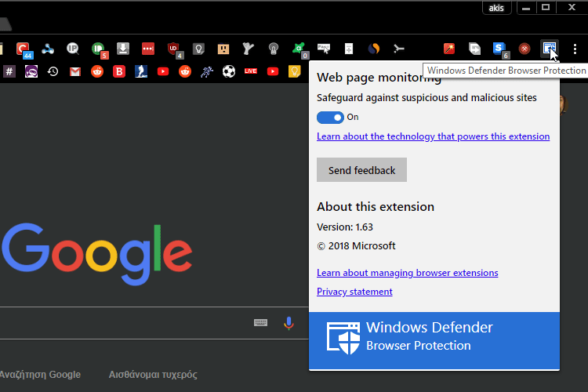The width and height of the screenshot is (588, 392).
Task: Click the Send feedback button
Action: point(361,170)
